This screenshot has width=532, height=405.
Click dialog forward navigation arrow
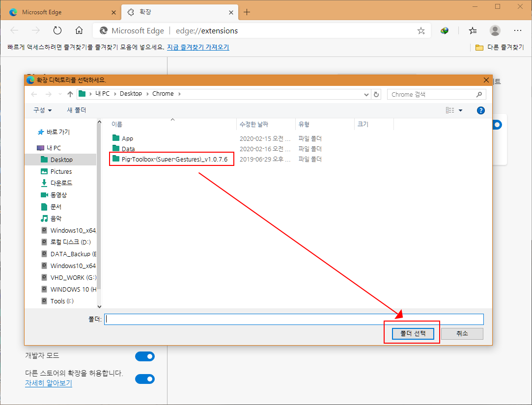(49, 94)
